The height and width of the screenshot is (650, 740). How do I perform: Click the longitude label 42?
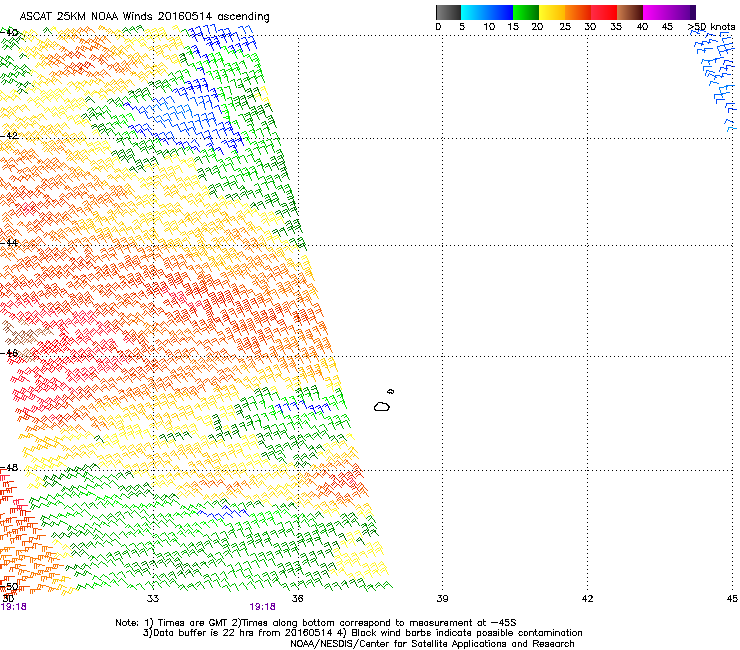(x=587, y=599)
